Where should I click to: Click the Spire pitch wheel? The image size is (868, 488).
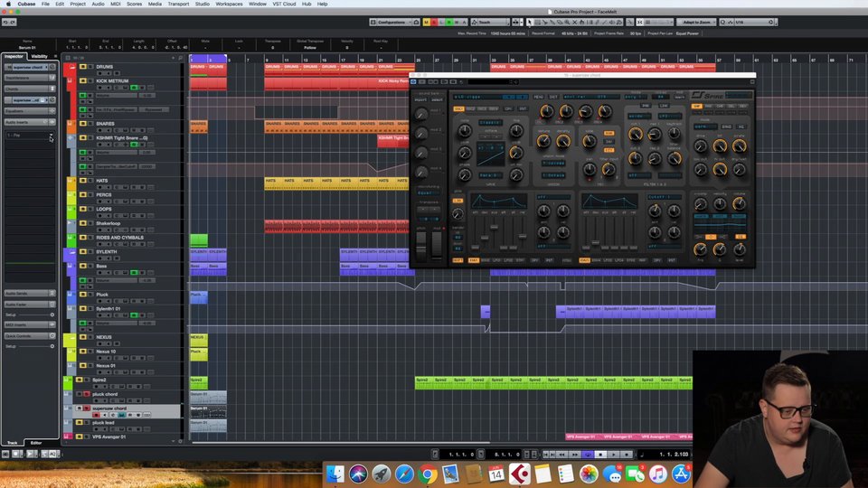tap(420, 246)
